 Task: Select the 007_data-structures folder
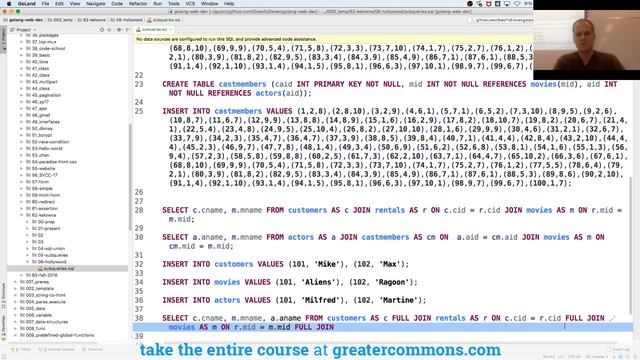[47, 322]
